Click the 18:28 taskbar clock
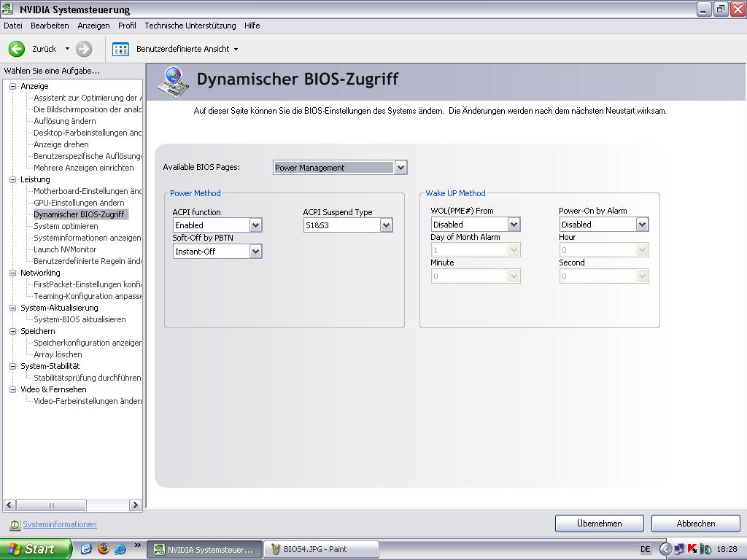The height and width of the screenshot is (560, 747). [727, 550]
